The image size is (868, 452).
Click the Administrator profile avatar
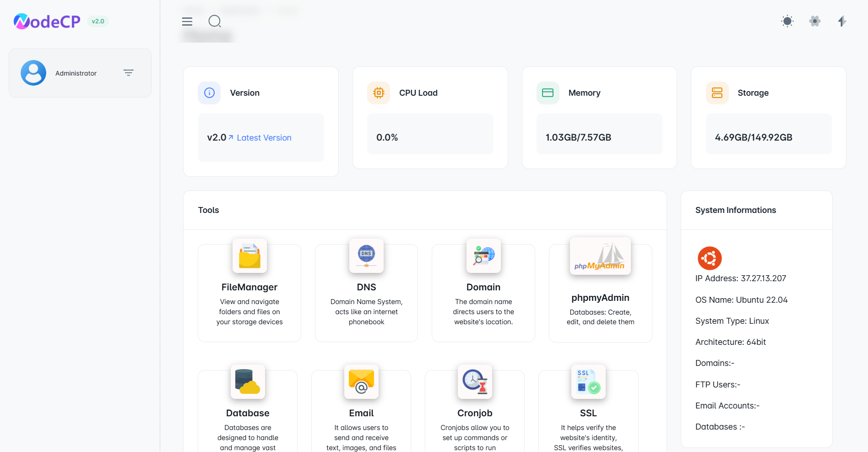(33, 73)
